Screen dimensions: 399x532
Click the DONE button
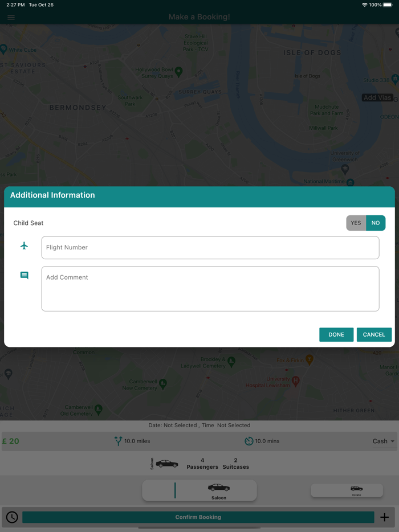pos(336,334)
